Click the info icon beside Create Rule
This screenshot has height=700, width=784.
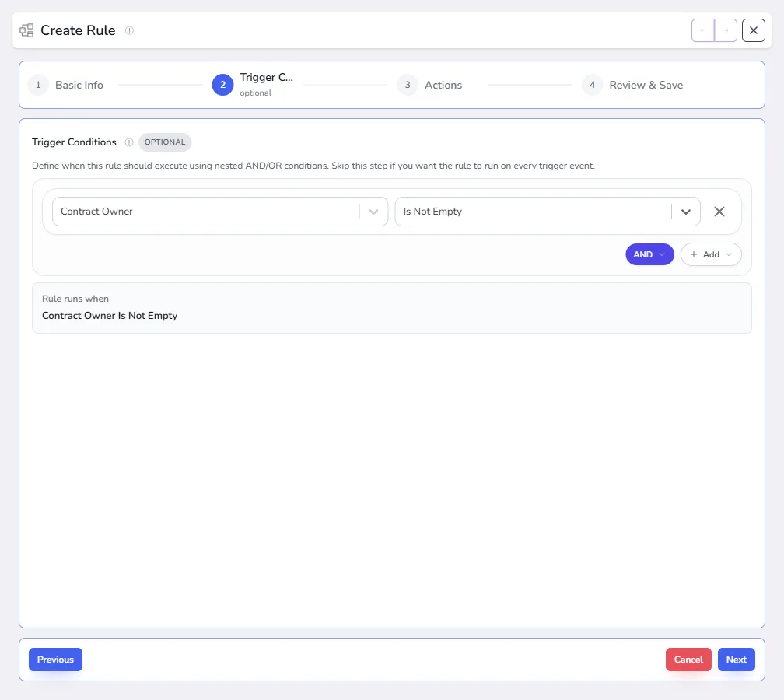coord(129,30)
